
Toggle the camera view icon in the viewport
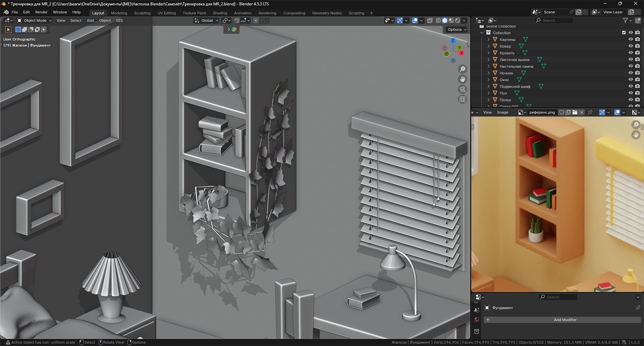pos(462,89)
